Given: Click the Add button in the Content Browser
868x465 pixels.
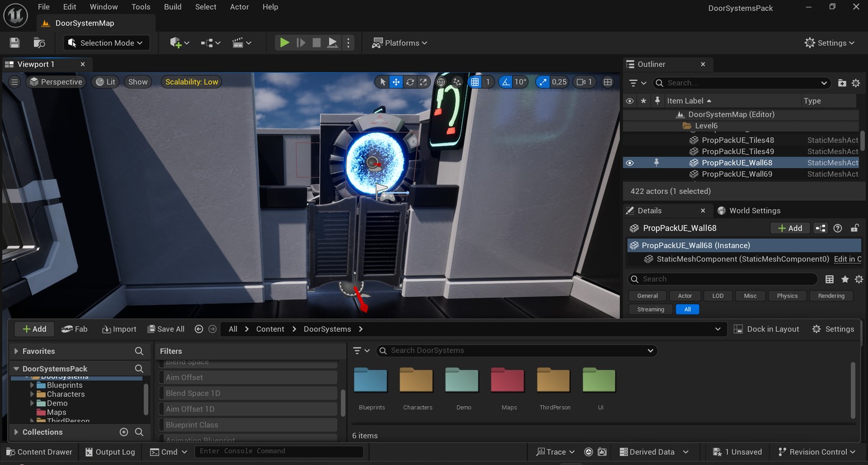Looking at the screenshot, I should pos(34,329).
